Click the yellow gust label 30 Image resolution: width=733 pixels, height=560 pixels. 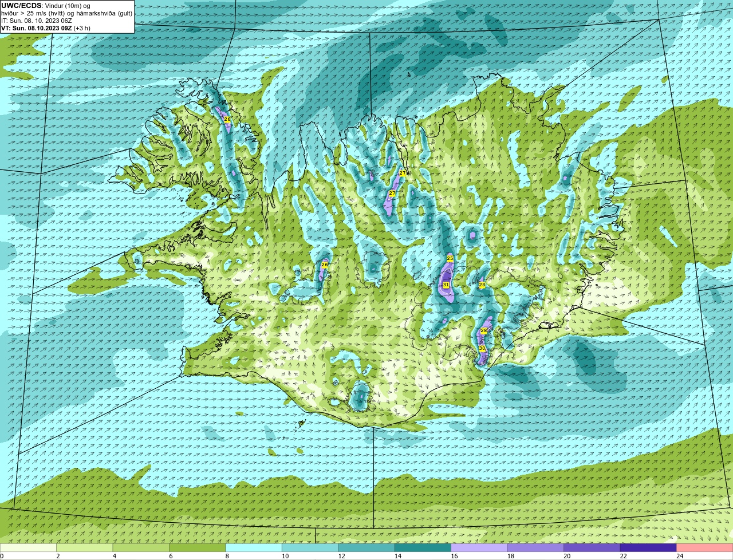pyautogui.click(x=482, y=348)
